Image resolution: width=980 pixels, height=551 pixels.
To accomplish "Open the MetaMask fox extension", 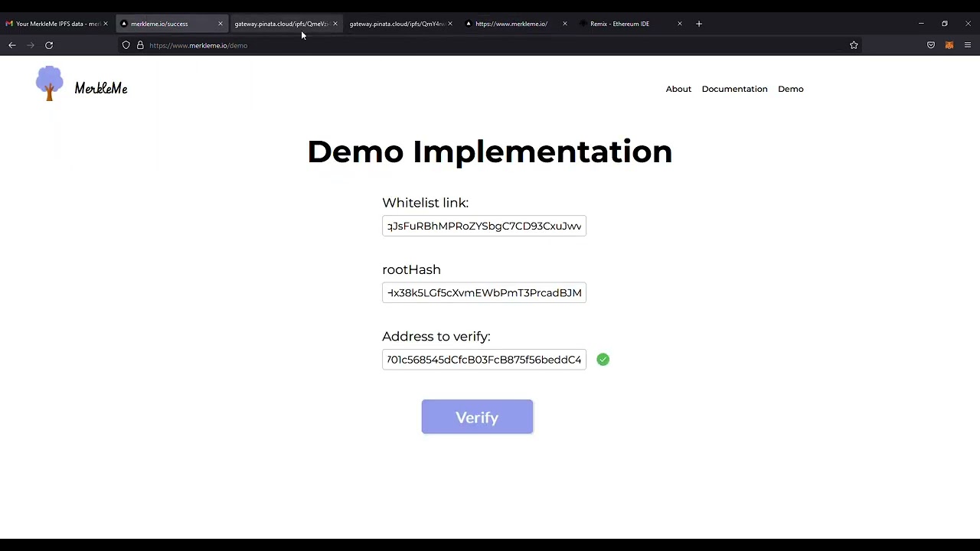I will (x=949, y=45).
